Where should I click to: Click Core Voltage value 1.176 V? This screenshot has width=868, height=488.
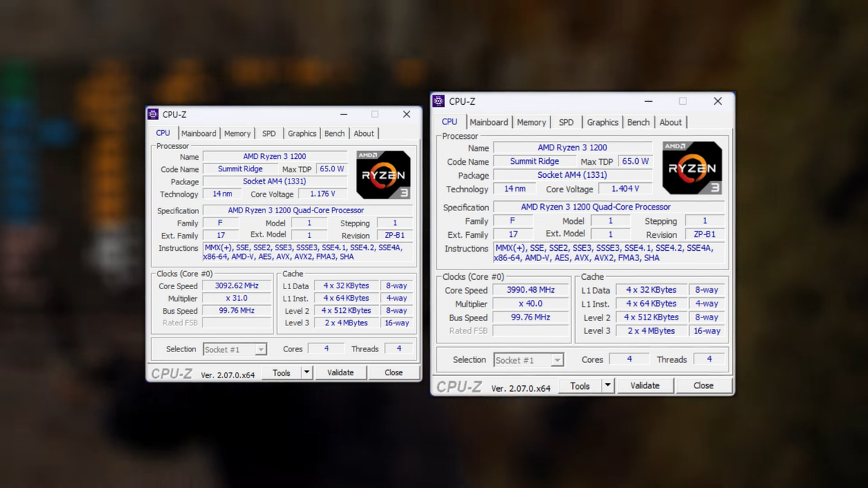point(323,194)
